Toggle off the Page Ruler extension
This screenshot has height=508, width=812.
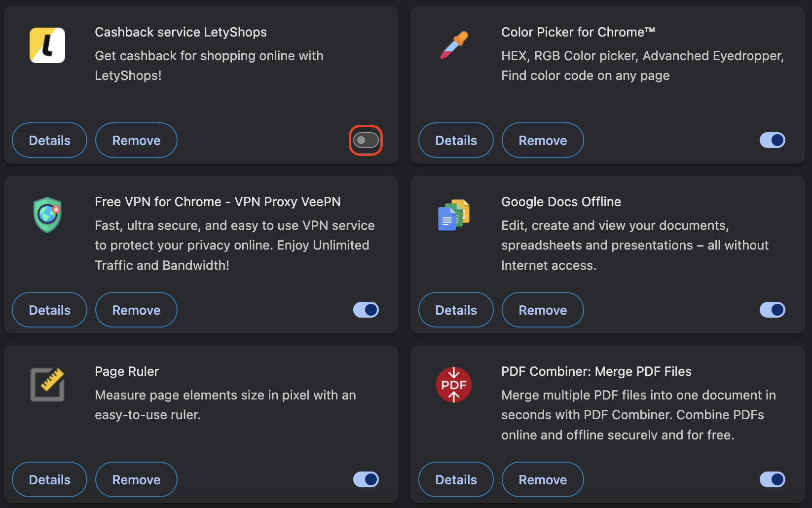click(x=366, y=479)
